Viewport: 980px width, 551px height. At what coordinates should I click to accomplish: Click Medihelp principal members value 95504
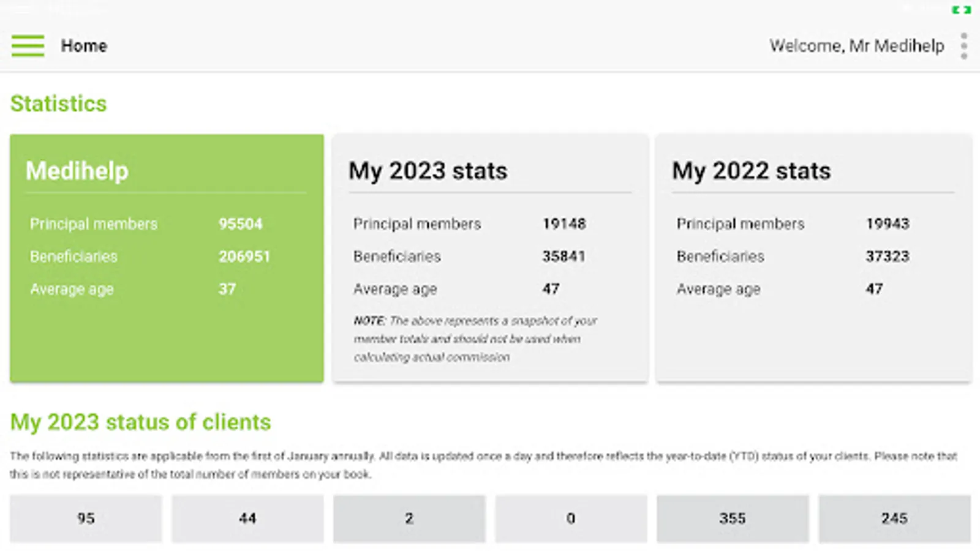point(241,224)
